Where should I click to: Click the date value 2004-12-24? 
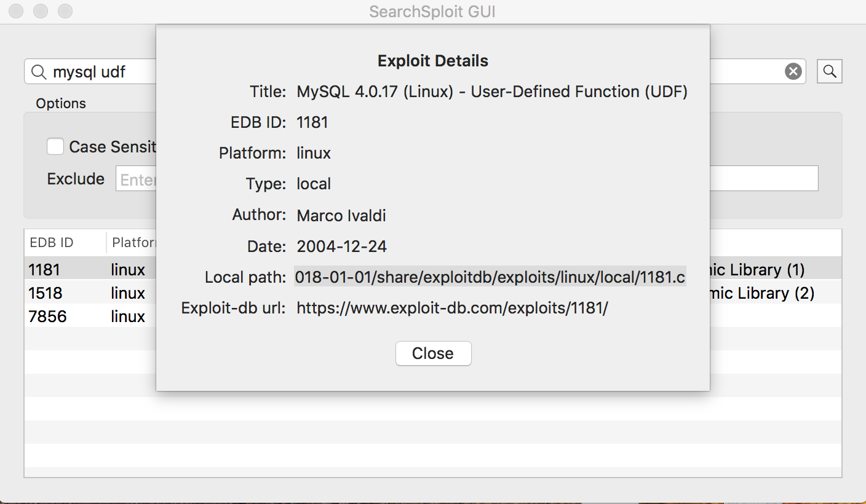pos(341,246)
